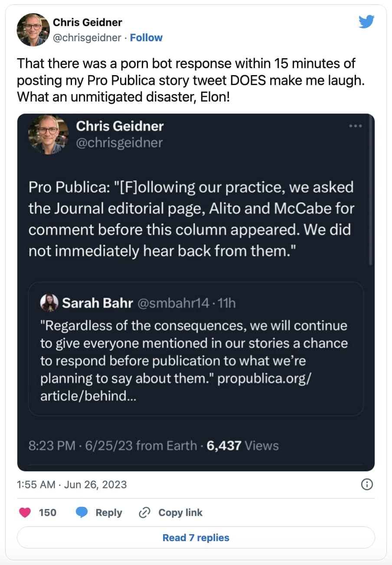
Task: Open the 1:55 AM Jun 26, 2023 timestamp
Action: click(72, 484)
